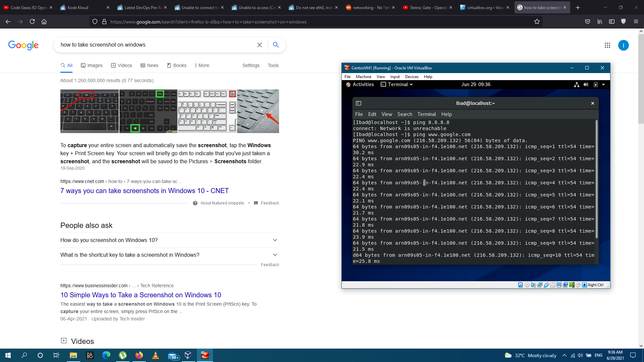
Task: Open the new tab button in Firefox
Action: (x=578, y=7)
